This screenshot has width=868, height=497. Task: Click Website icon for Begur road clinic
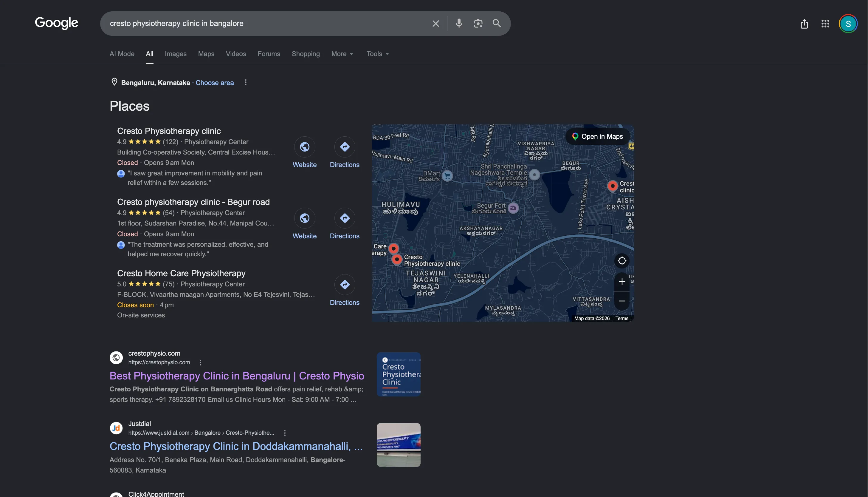pyautogui.click(x=305, y=218)
